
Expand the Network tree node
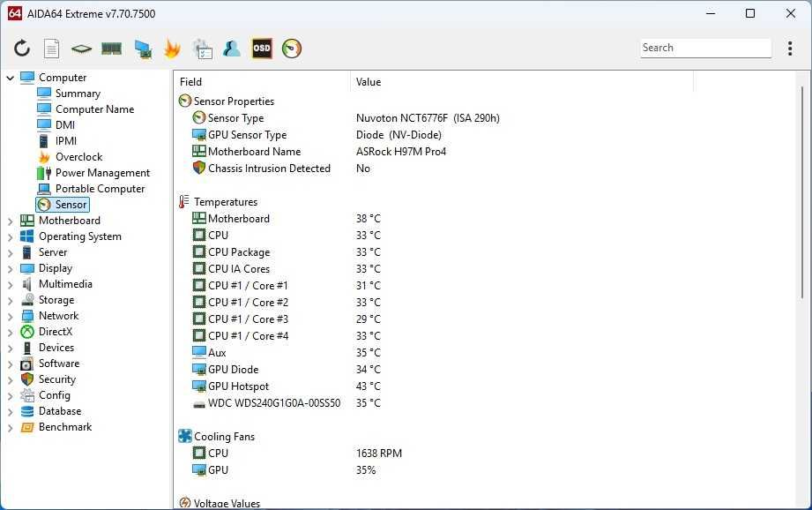click(x=11, y=316)
